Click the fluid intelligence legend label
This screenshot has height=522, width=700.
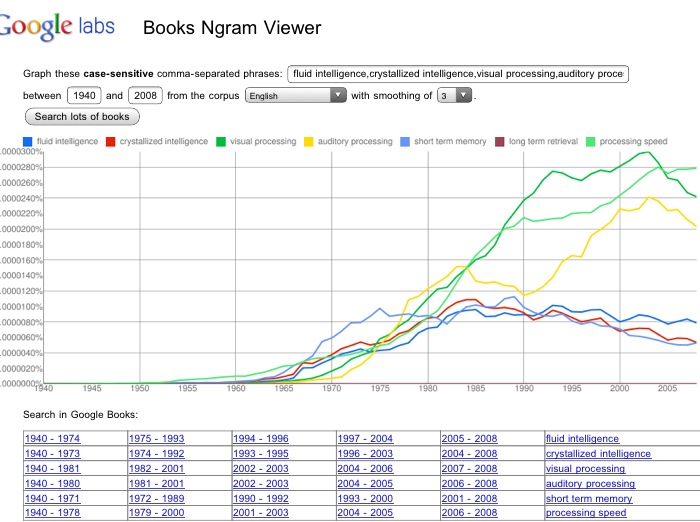[67, 142]
